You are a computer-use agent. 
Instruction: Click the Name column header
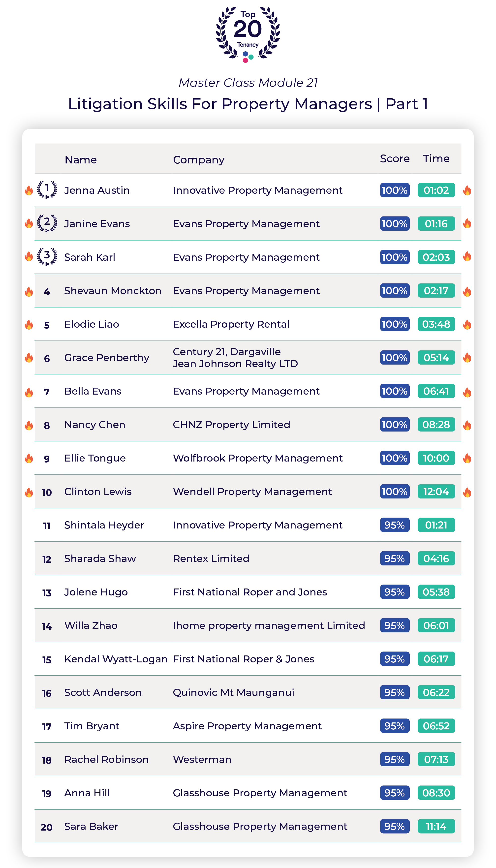tap(81, 160)
